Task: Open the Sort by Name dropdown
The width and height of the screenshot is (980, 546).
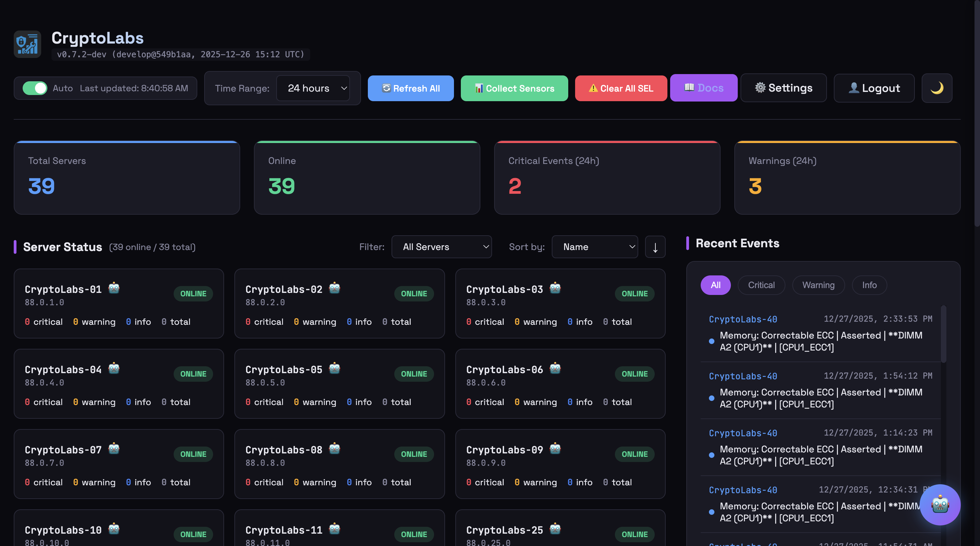Action: [x=595, y=247]
